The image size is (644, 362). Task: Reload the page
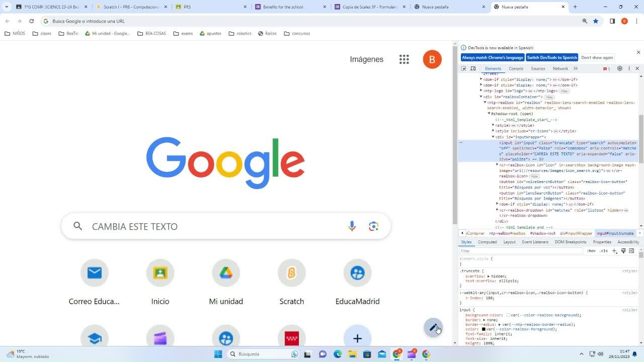(x=31, y=21)
